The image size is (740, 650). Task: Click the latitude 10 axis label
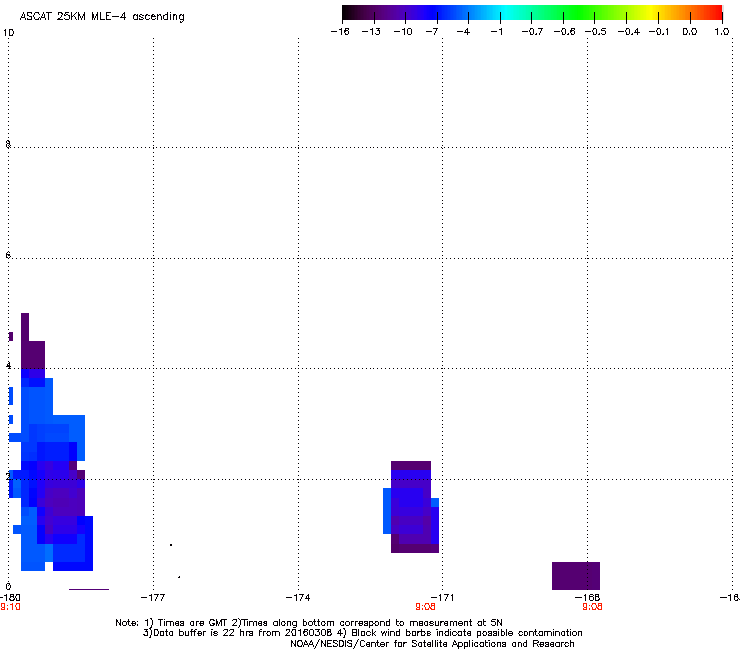click(8, 33)
